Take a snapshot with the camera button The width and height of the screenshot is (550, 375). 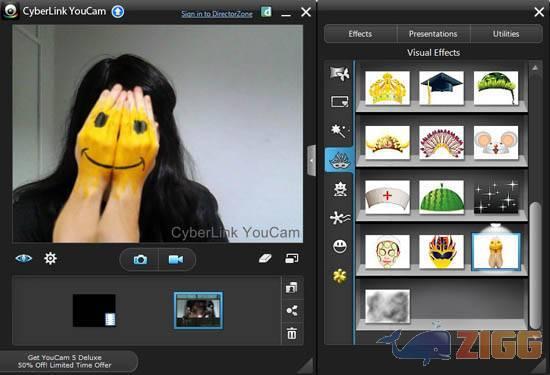pos(140,260)
